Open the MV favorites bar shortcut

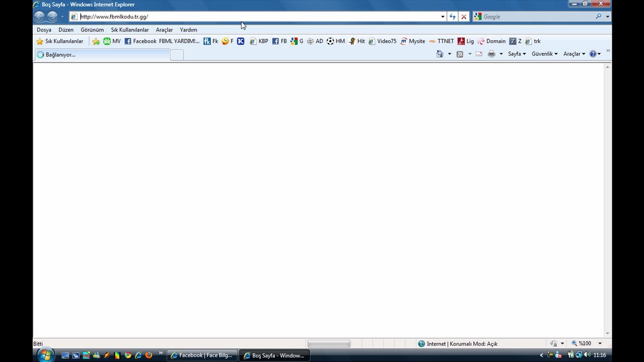click(112, 41)
